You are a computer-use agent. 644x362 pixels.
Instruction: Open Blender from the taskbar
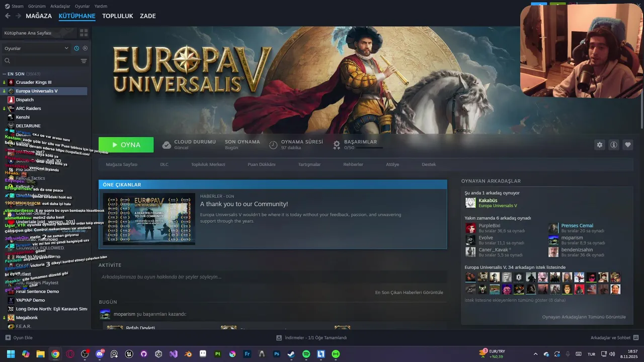click(x=188, y=354)
